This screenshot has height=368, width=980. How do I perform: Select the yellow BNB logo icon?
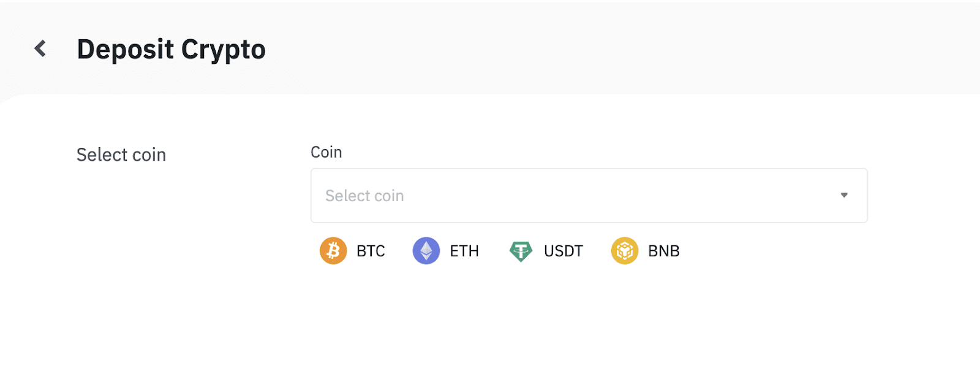pyautogui.click(x=625, y=251)
